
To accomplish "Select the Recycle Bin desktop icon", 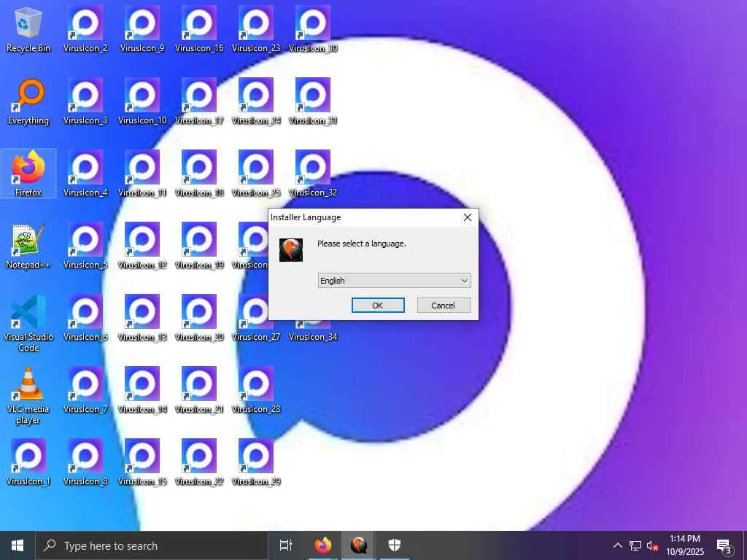I will [28, 29].
